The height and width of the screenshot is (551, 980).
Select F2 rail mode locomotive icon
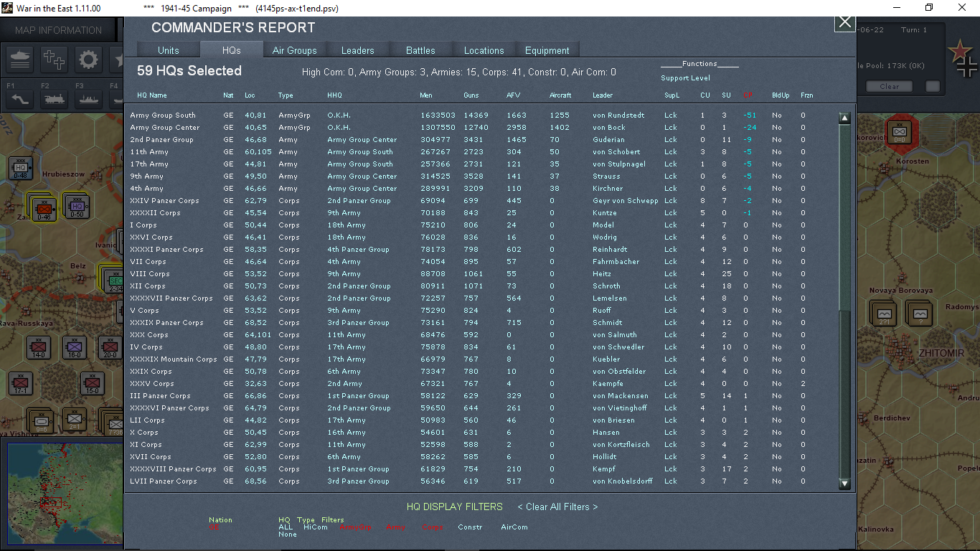pyautogui.click(x=55, y=99)
